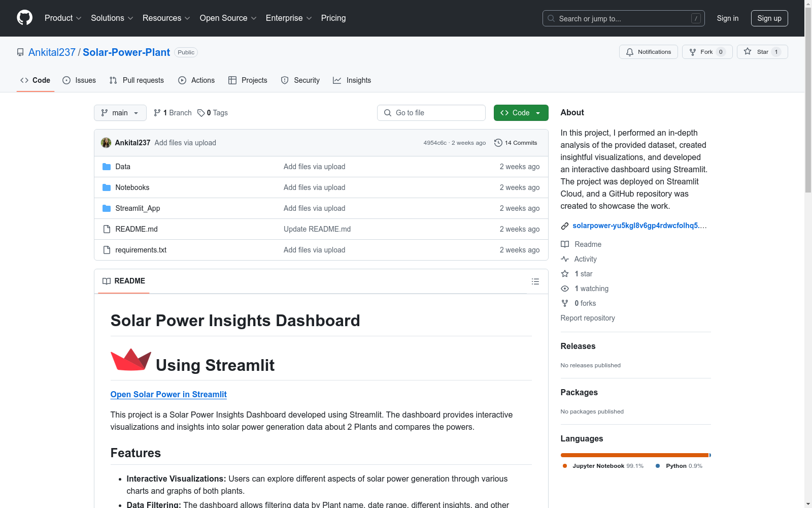812x508 pixels.
Task: Expand the Solutions menu
Action: tap(112, 18)
